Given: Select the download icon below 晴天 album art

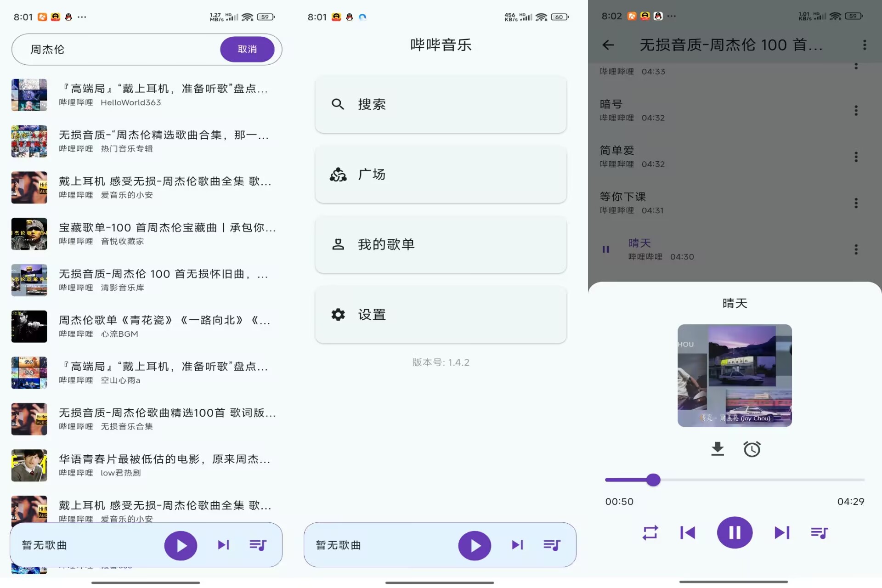Looking at the screenshot, I should coord(718,449).
